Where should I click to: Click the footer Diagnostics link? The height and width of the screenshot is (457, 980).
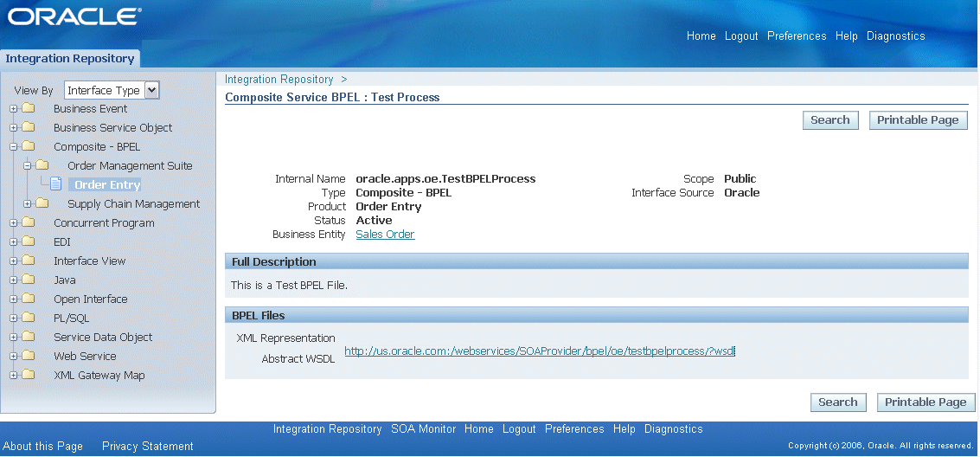674,428
